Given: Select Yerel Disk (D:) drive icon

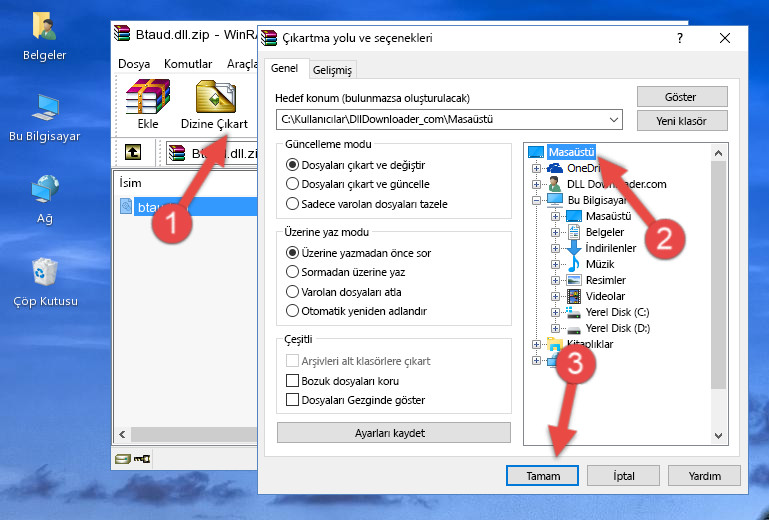Looking at the screenshot, I should coord(573,329).
